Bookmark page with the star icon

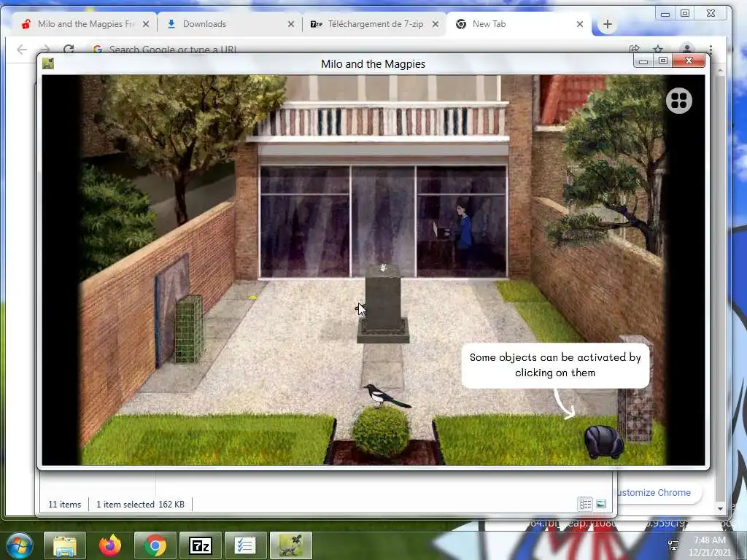point(658,49)
